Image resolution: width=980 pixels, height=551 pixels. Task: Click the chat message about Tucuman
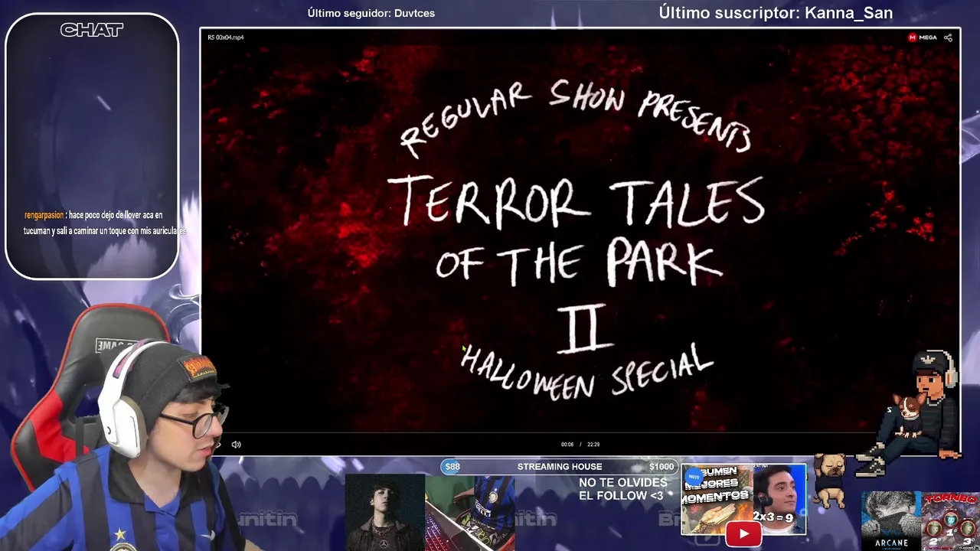coord(106,223)
